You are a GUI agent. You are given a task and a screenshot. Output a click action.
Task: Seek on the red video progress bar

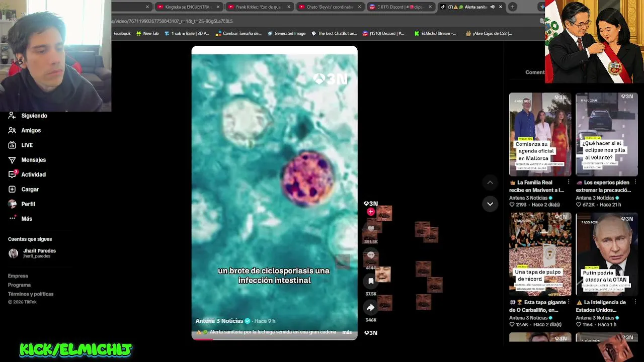pos(274,339)
